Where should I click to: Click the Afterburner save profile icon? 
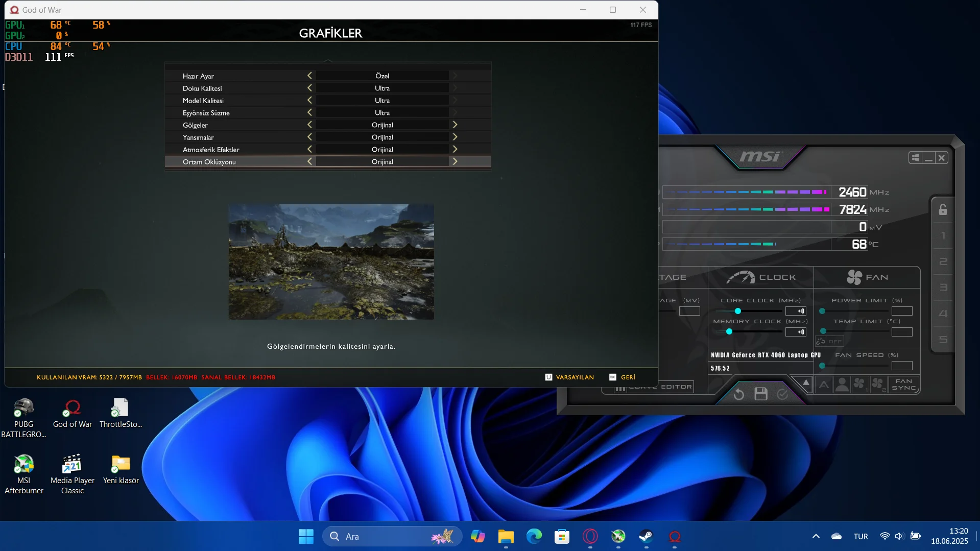pos(761,394)
